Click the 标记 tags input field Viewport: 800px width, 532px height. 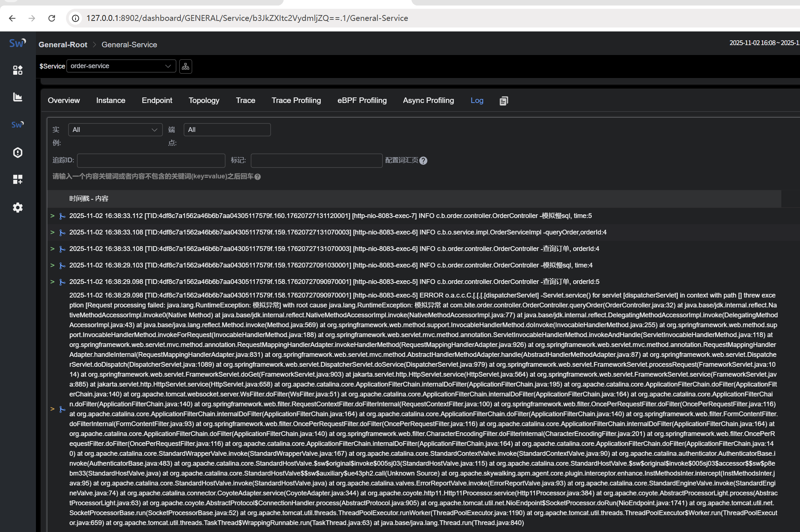[316, 160]
